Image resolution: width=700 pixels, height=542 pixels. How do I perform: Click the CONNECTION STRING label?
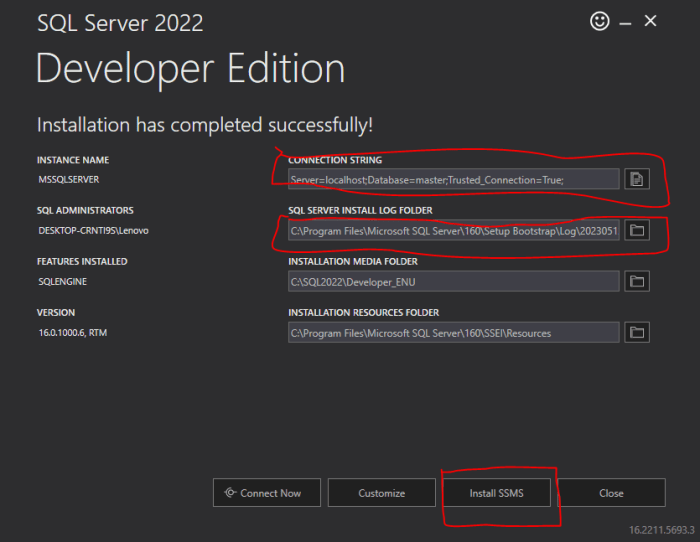coord(335,160)
